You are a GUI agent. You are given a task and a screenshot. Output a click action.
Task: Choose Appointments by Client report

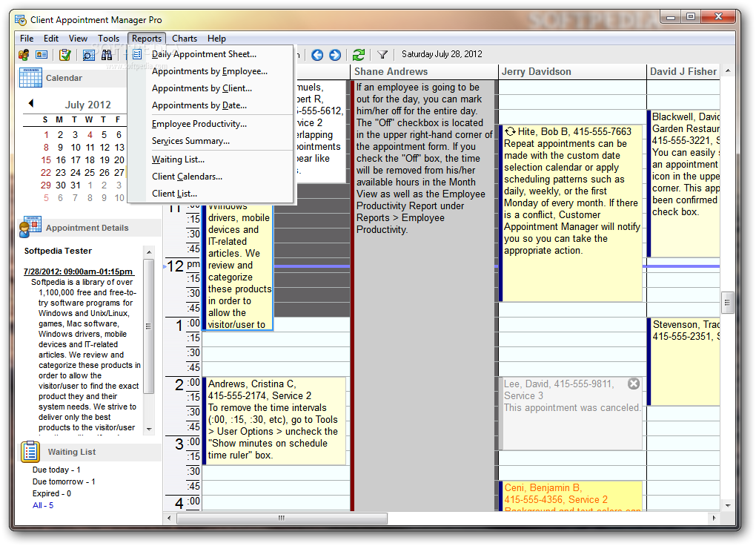coord(210,88)
